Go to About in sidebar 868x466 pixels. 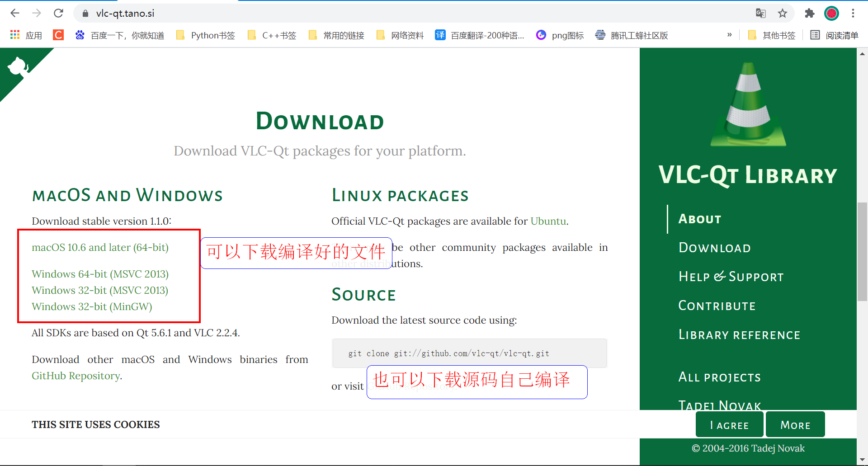[700, 219]
